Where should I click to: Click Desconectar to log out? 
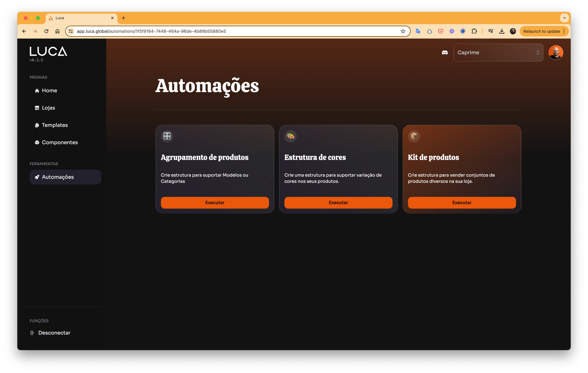click(54, 333)
